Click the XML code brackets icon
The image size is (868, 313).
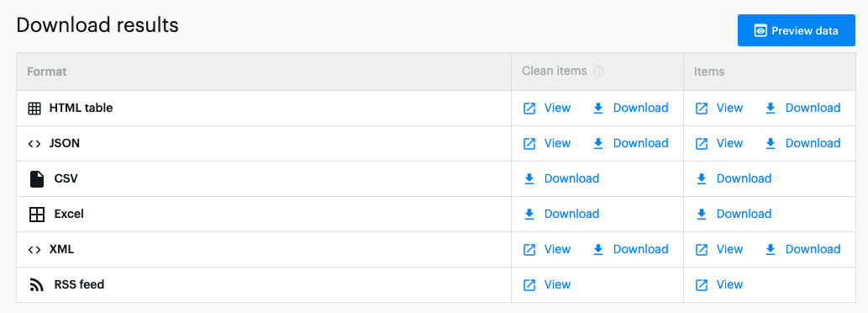click(34, 249)
